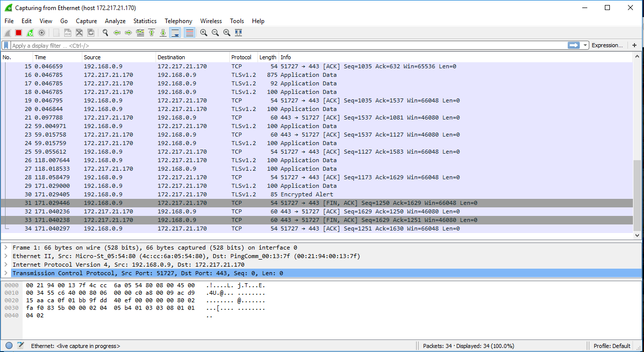Click the Expression... button

(x=607, y=45)
